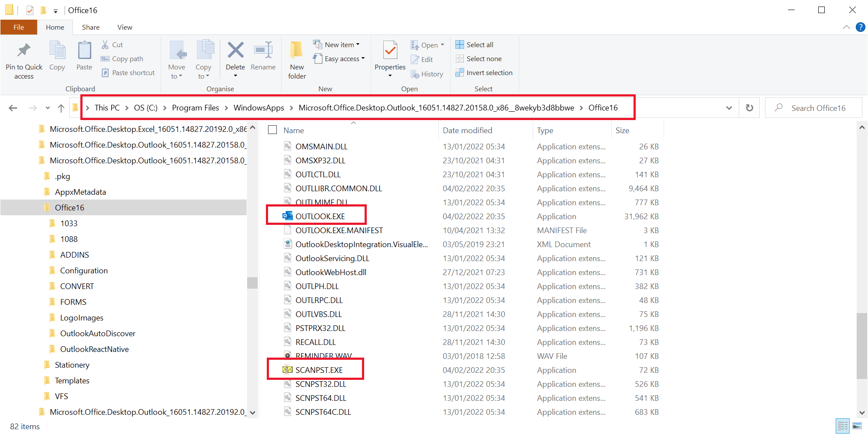
Task: Tick the select-all checkbox beside Name header
Action: [x=272, y=130]
